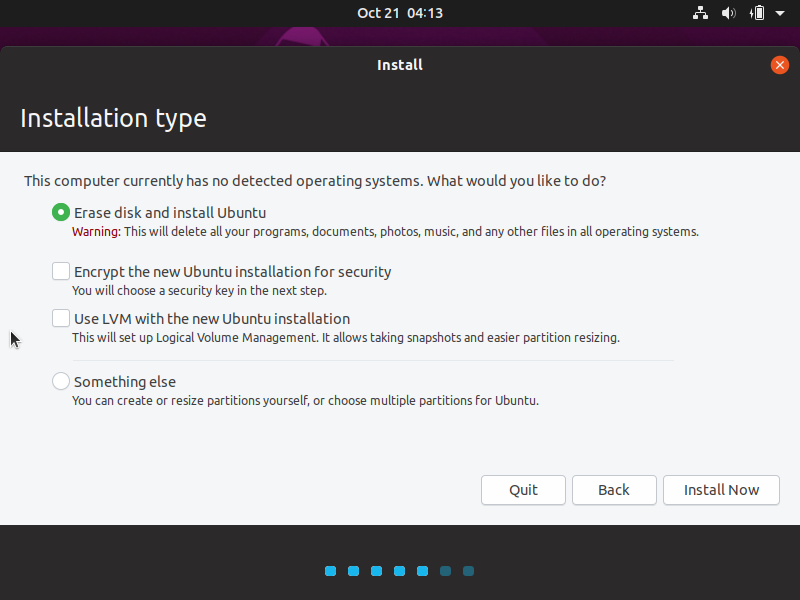Screen dimensions: 800x600
Task: Click the Something else label text
Action: pyautogui.click(x=125, y=382)
